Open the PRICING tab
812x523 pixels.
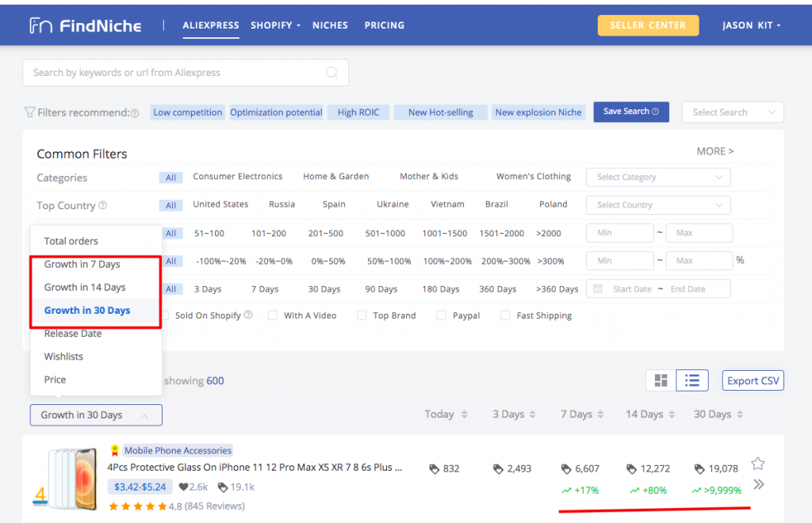385,25
